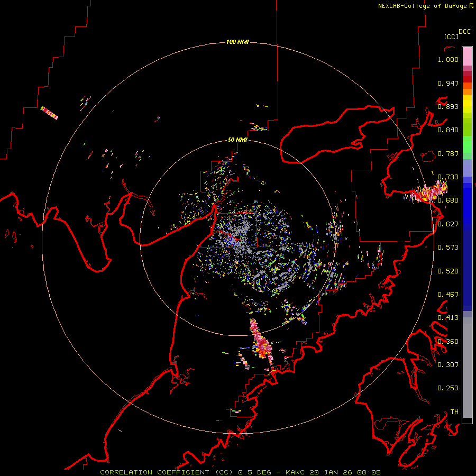The image size is (476, 476).
Task: Click the gray lower color scale segment
Action: [x=467, y=368]
